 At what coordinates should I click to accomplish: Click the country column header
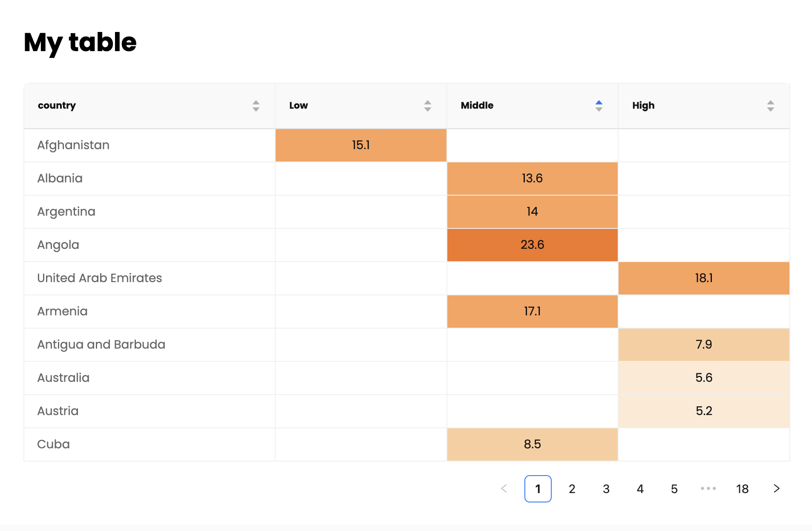tap(57, 106)
